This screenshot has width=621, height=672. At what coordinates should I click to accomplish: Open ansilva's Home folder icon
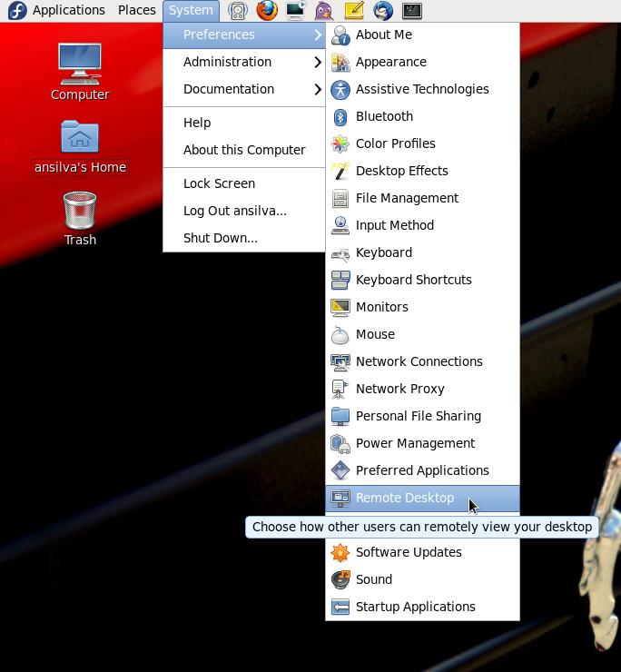80,147
